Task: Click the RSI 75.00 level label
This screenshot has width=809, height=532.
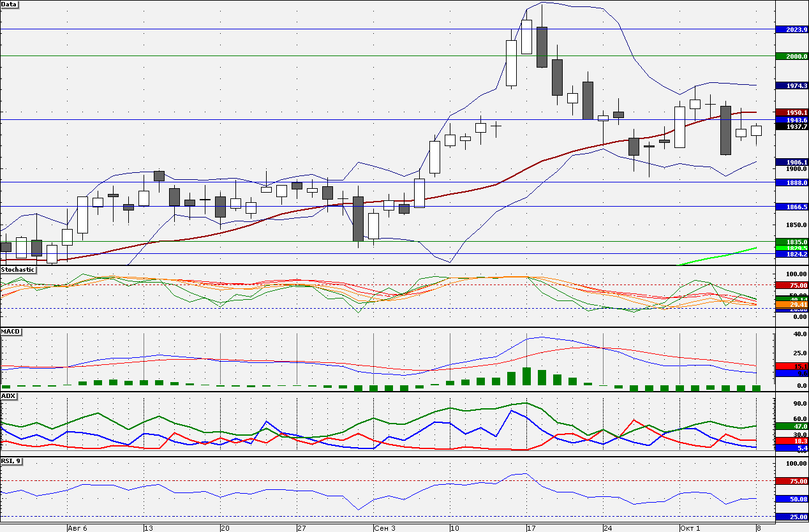Action: pos(792,481)
